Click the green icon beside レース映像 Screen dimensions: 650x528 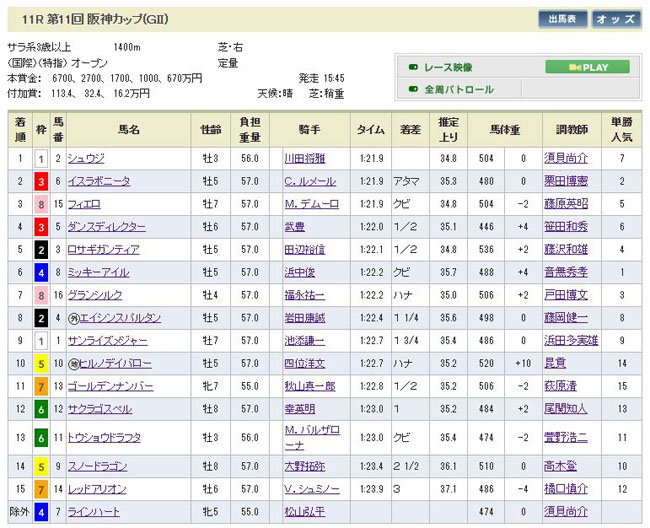pos(412,67)
